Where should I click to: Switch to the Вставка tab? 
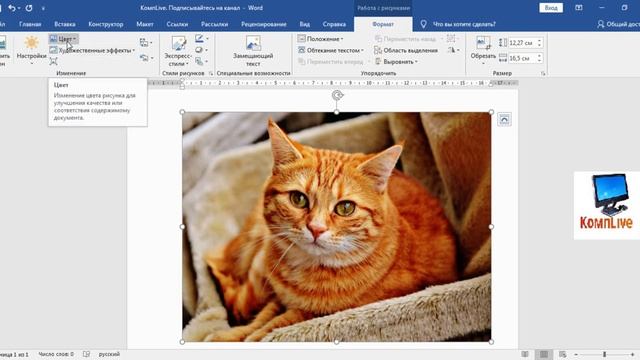(x=64, y=24)
